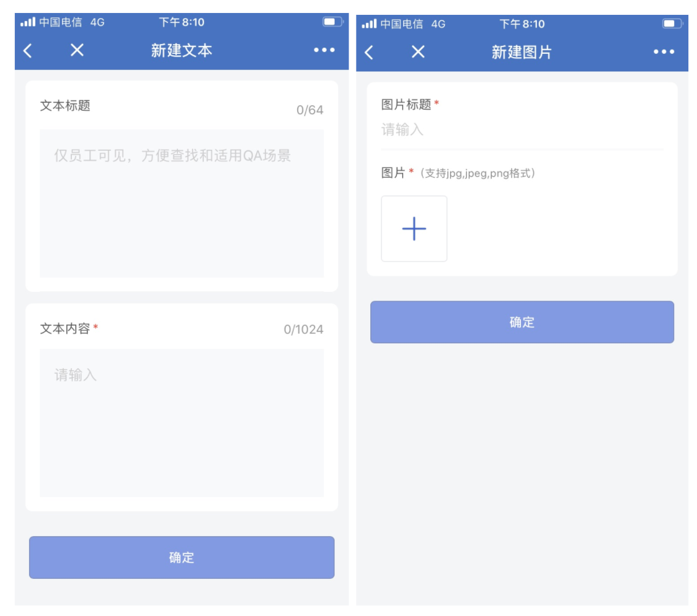
Task: Tap the 新建图片 page title
Action: click(522, 53)
